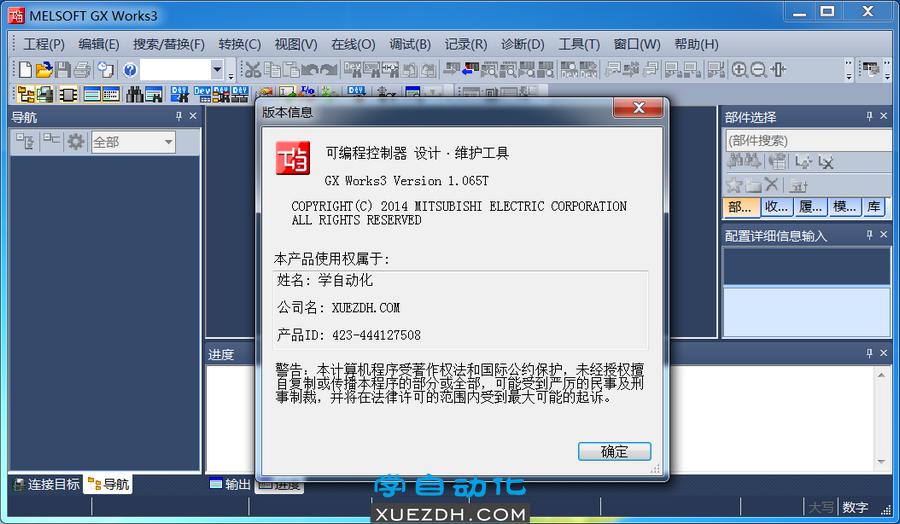
Task: Save the project with the floppy disk icon
Action: pos(63,70)
